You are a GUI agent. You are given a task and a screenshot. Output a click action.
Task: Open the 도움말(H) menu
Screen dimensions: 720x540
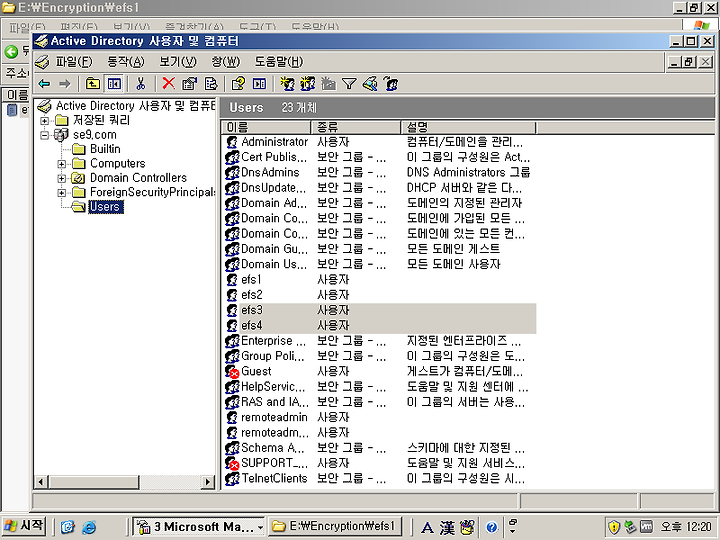pyautogui.click(x=279, y=62)
